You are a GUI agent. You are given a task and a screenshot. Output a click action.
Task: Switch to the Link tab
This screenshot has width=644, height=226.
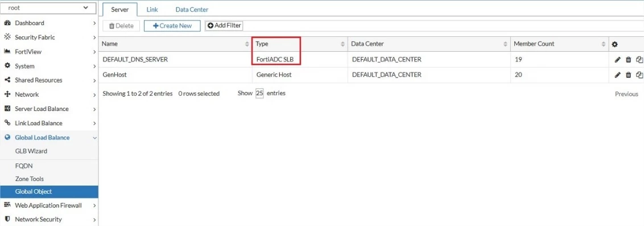(x=152, y=9)
